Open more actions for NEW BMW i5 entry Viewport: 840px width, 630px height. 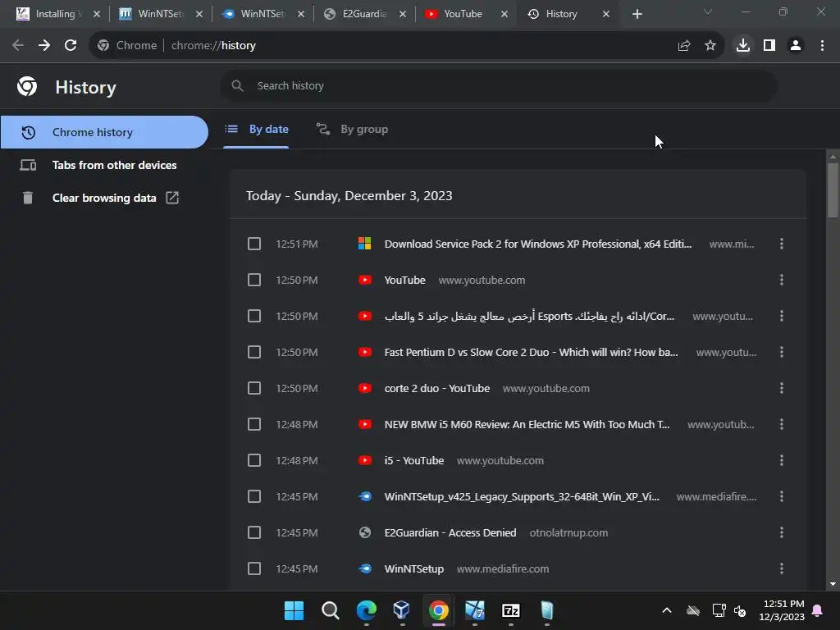coord(782,424)
